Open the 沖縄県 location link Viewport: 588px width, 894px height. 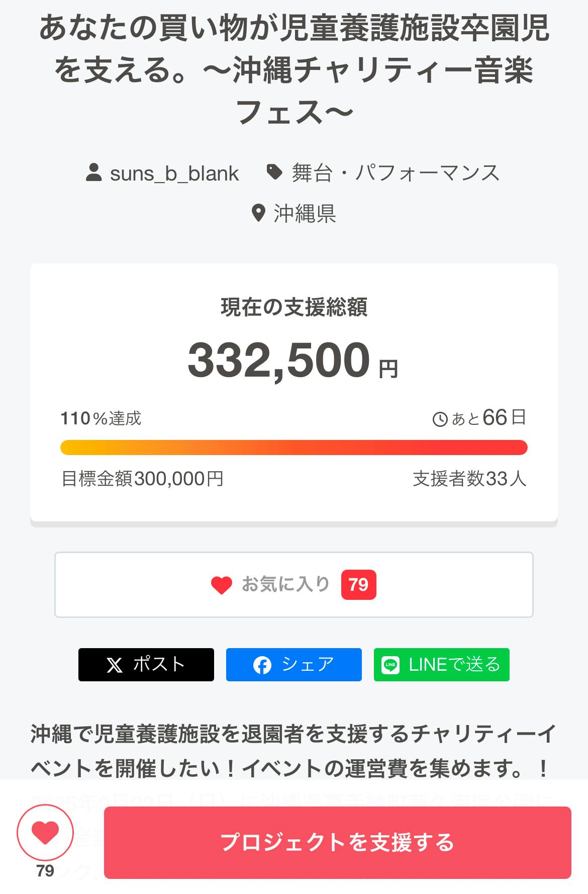305,214
